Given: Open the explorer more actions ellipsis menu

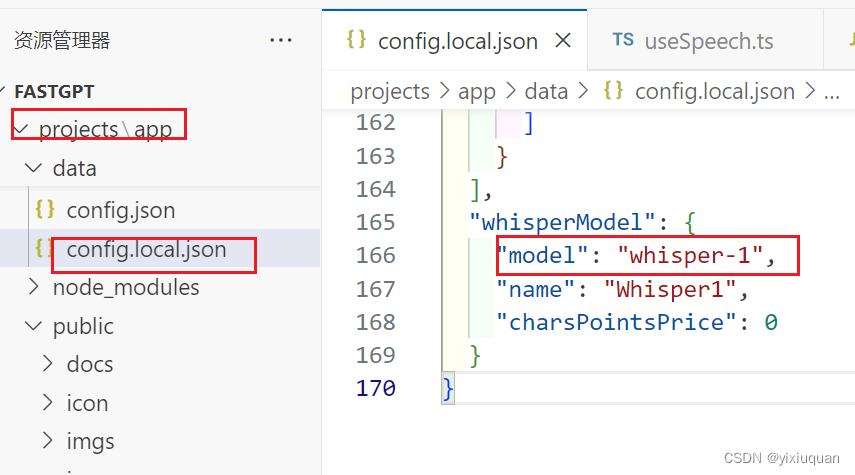Looking at the screenshot, I should (280, 40).
